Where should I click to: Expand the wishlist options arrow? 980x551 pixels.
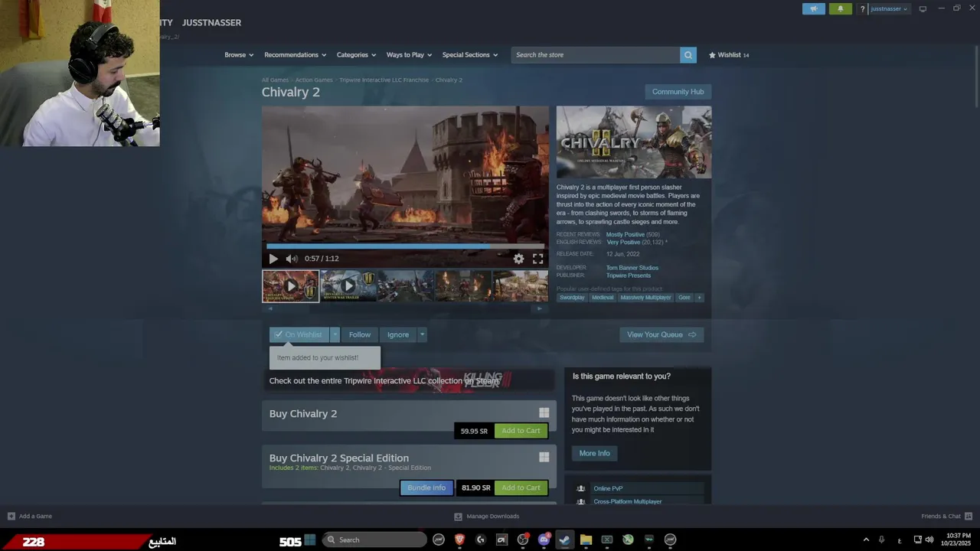(335, 334)
